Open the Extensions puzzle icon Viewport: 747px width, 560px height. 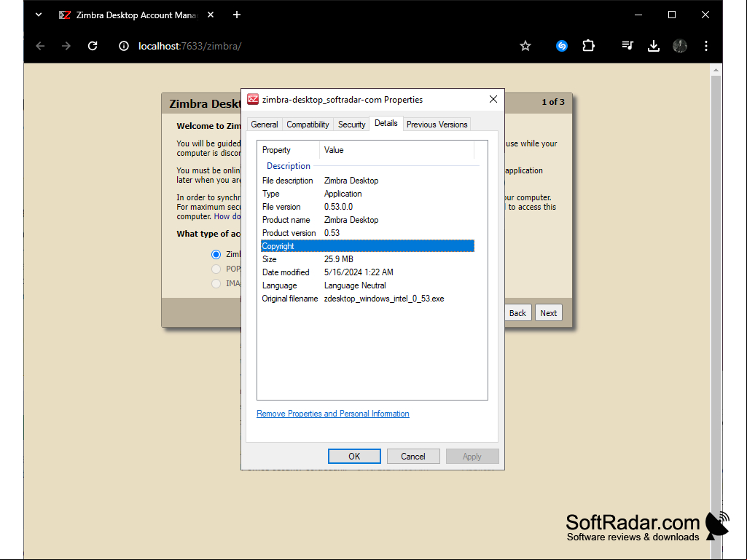click(588, 46)
